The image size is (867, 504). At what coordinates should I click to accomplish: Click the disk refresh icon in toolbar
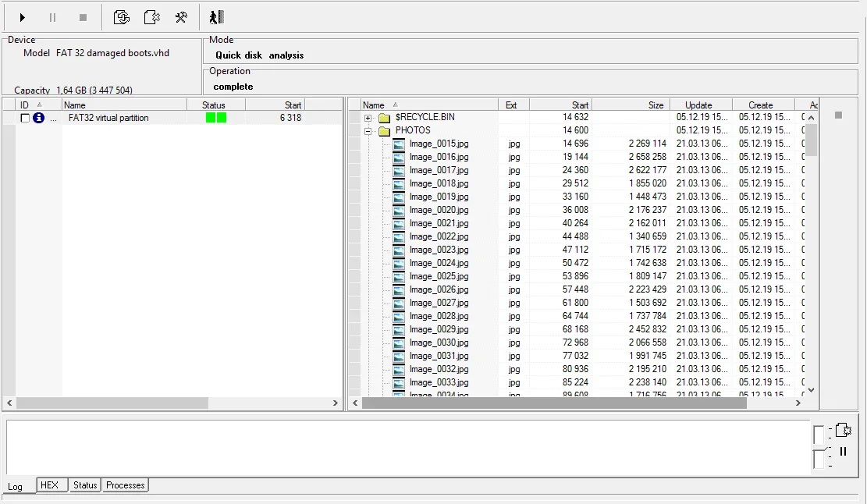(122, 17)
